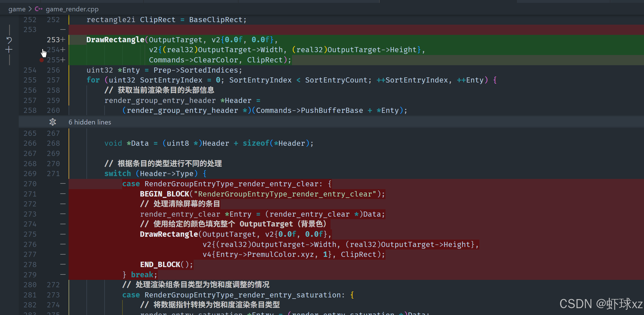Click the plus marker on added line 254
The image size is (644, 315).
coord(63,50)
